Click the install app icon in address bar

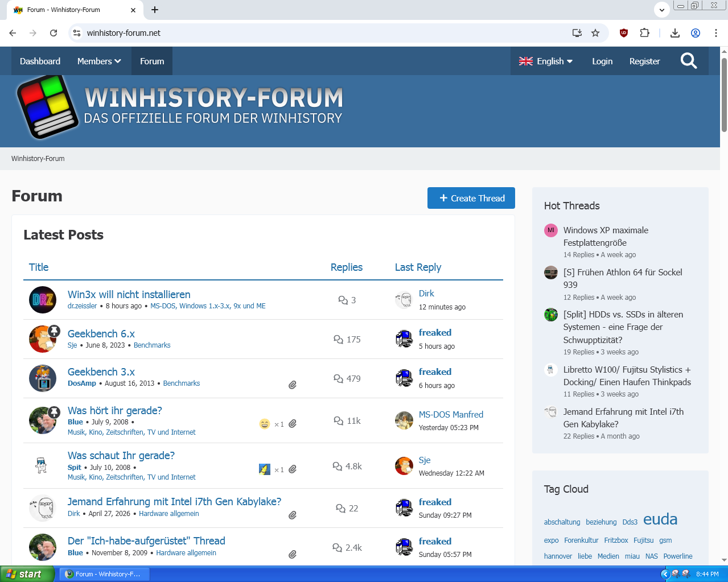point(577,33)
